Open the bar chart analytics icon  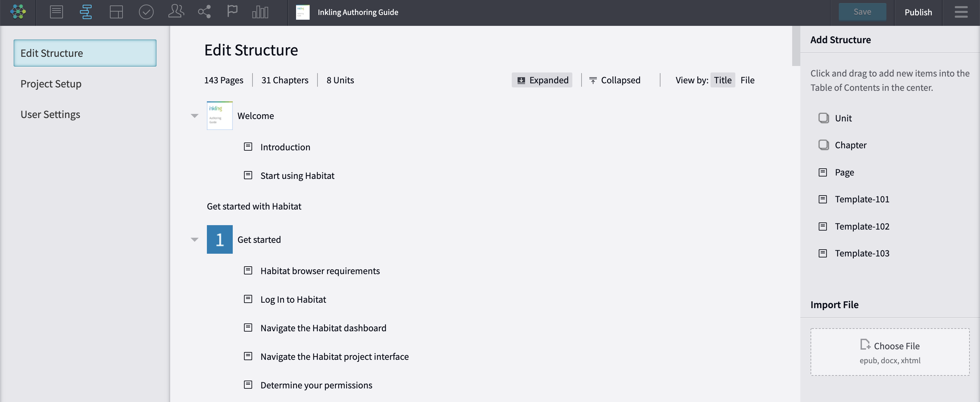pyautogui.click(x=260, y=12)
